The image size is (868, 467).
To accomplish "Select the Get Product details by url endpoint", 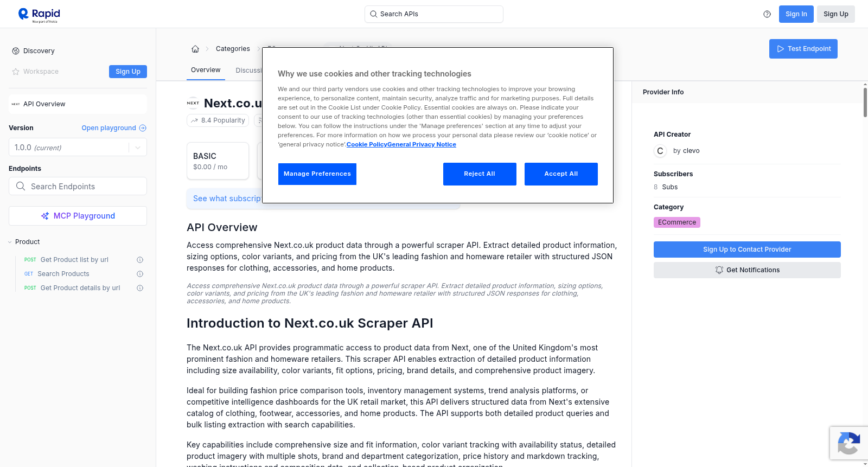I will 80,288.
